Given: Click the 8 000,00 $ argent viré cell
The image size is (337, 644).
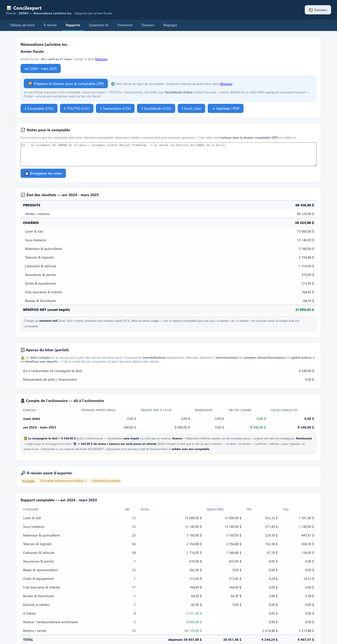Looking at the screenshot, I should tap(182, 428).
